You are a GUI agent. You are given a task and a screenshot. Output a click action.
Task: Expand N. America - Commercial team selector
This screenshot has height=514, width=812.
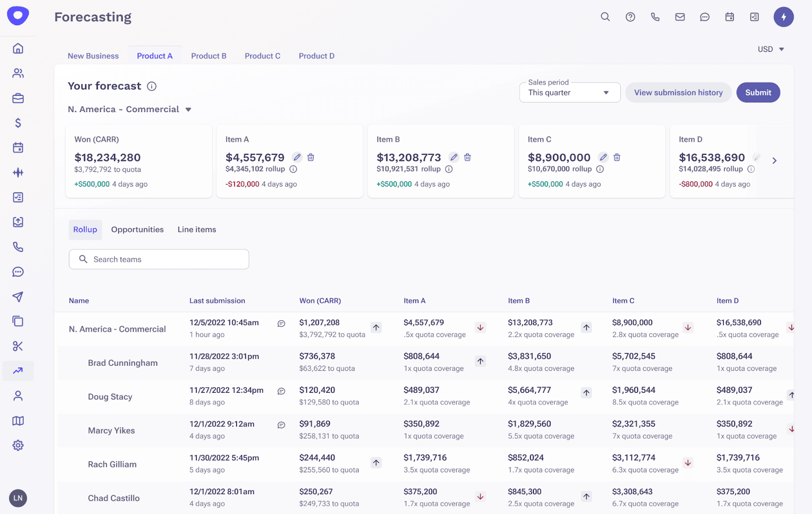[x=188, y=110]
